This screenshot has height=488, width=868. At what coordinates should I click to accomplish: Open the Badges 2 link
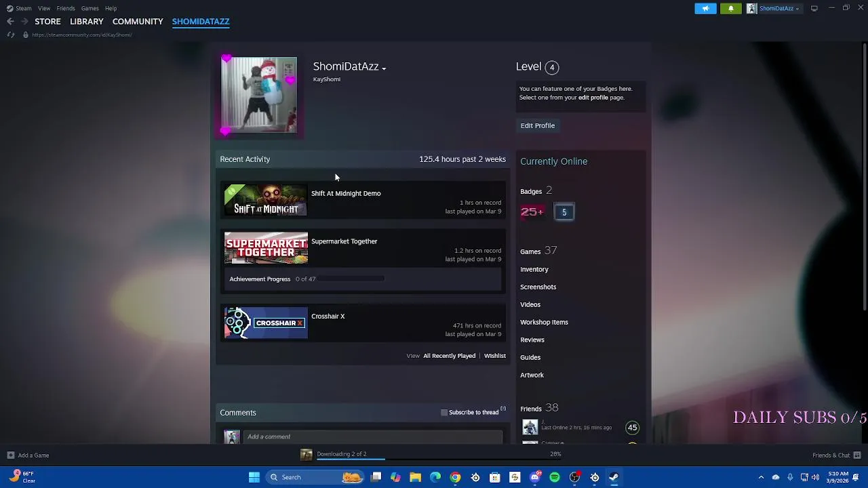[x=536, y=191]
